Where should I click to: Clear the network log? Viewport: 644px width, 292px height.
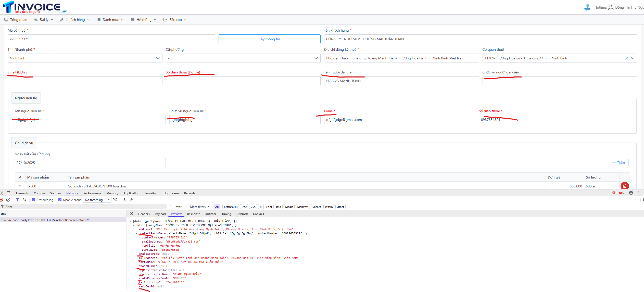click(x=8, y=200)
